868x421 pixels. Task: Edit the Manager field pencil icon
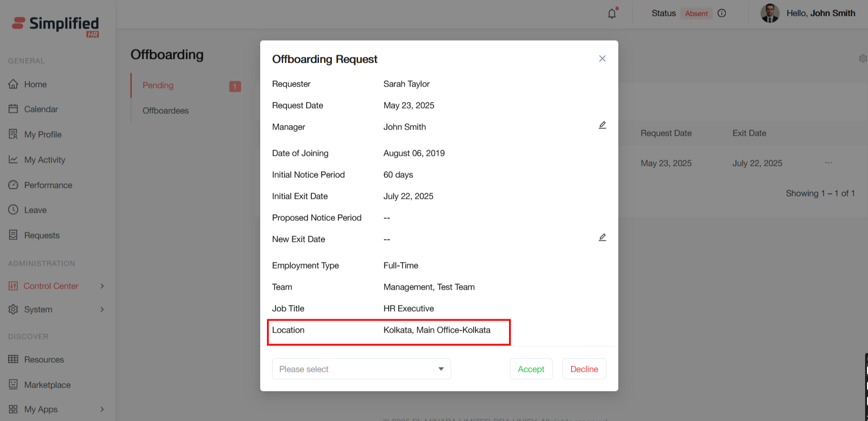(x=602, y=125)
